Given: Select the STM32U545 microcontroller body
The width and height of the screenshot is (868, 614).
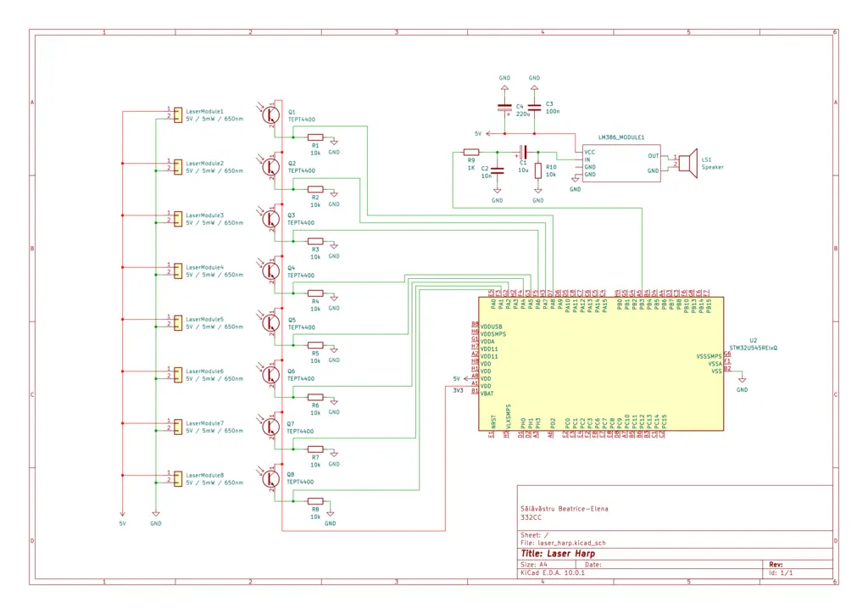Looking at the screenshot, I should (601, 364).
